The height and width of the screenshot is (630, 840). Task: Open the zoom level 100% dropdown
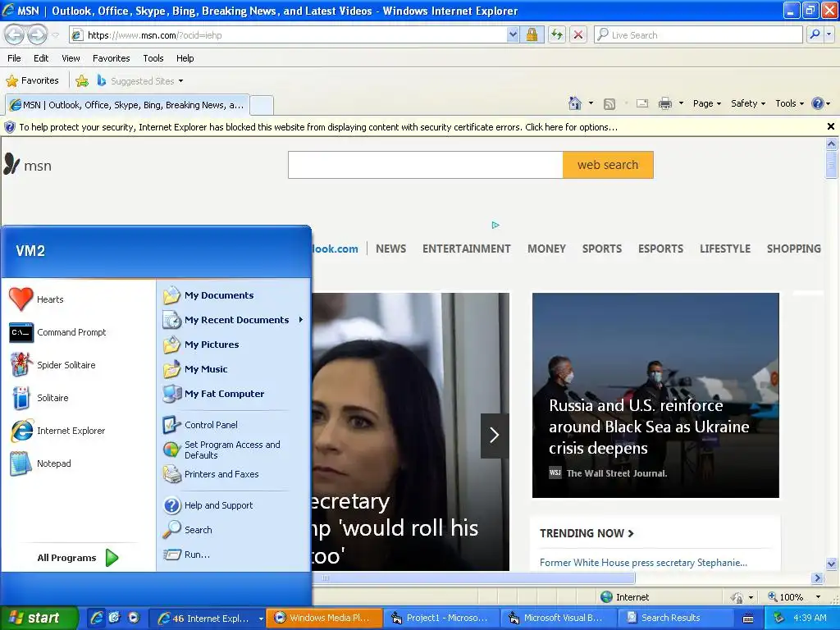pyautogui.click(x=818, y=597)
